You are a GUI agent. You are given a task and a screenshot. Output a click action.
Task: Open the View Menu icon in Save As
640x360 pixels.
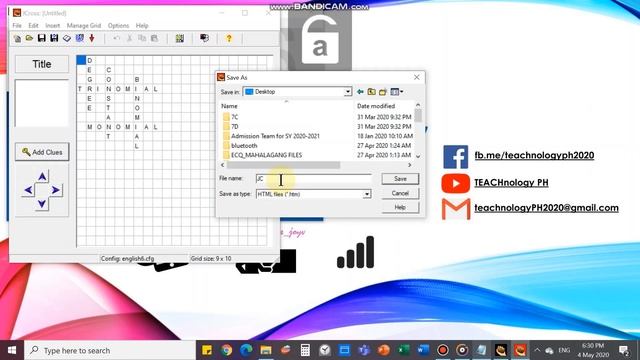tap(396, 92)
